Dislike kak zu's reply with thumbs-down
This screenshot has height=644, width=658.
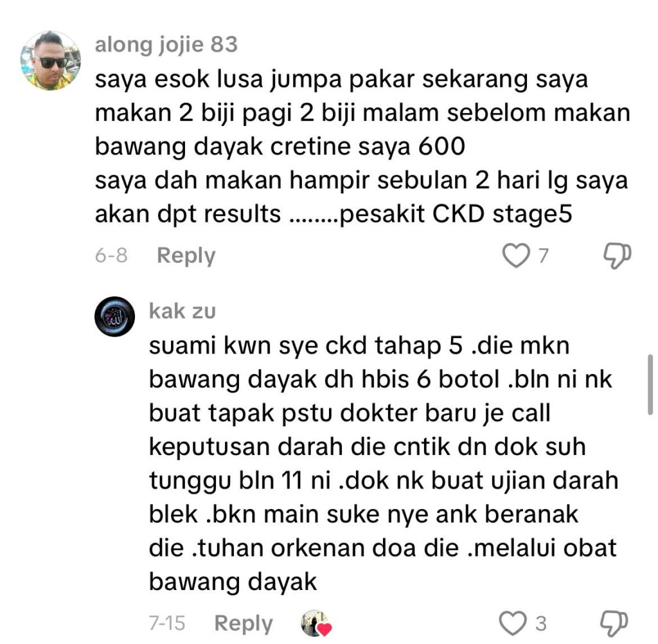pos(614,624)
